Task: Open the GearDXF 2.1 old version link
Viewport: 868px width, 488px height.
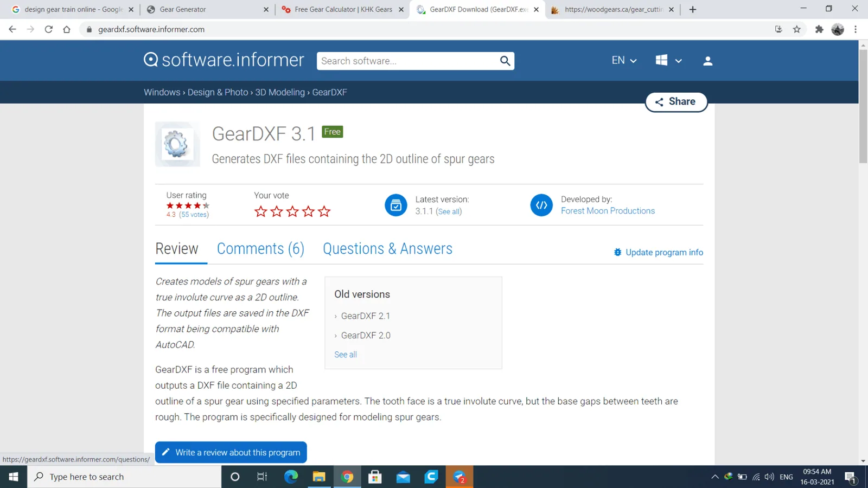Action: tap(365, 316)
